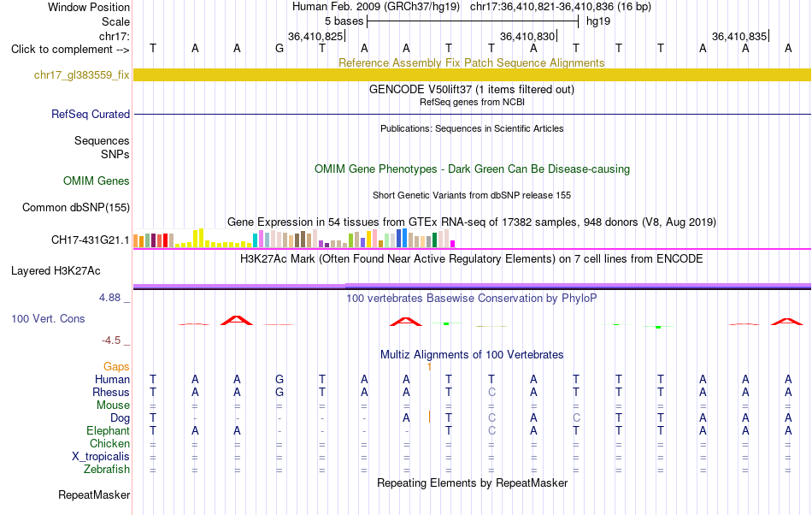Click the yellow chr17_gl383559_fix alignment bar

pyautogui.click(x=472, y=74)
